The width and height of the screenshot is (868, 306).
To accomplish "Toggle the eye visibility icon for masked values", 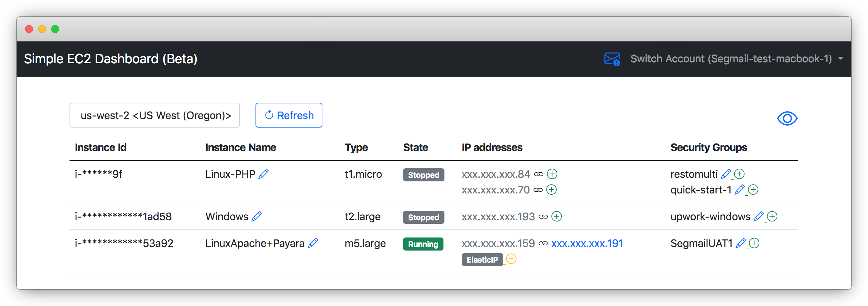I will [x=787, y=118].
